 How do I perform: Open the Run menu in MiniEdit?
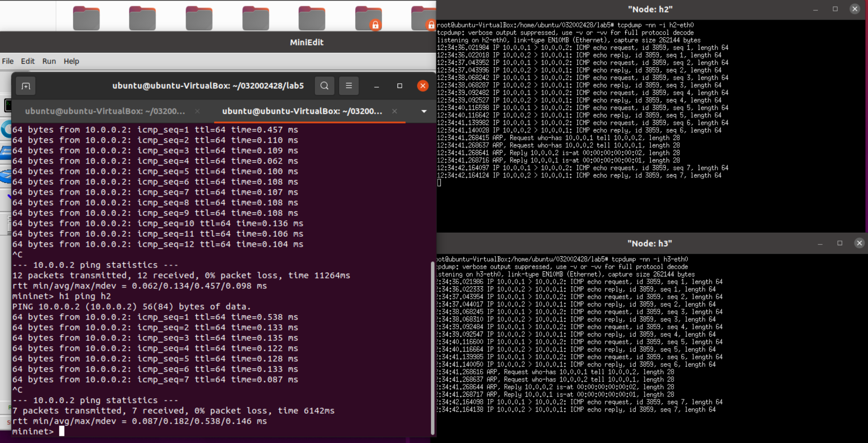click(x=49, y=61)
